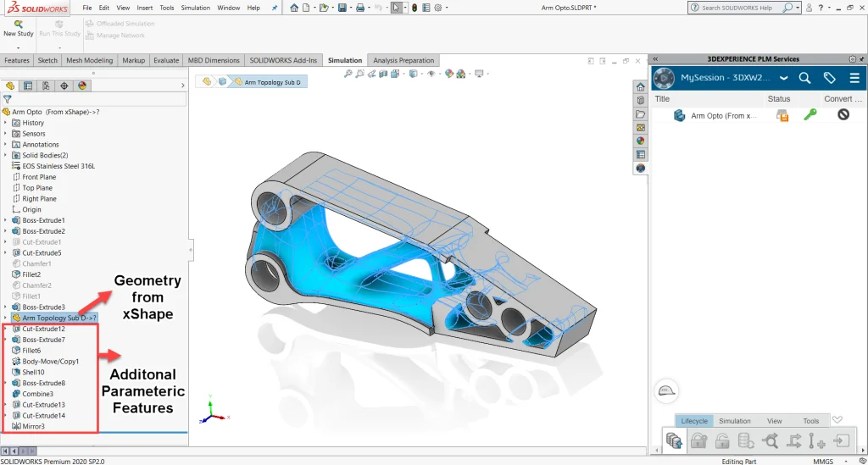Open the hamburger menu in 3DEXPERIENCE panel
The image size is (868, 465).
coord(854,78)
